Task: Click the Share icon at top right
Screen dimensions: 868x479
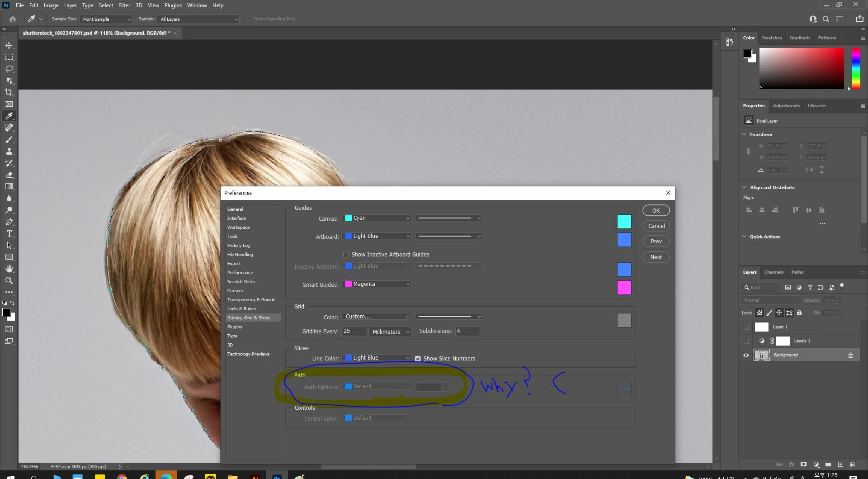Action: tap(859, 19)
